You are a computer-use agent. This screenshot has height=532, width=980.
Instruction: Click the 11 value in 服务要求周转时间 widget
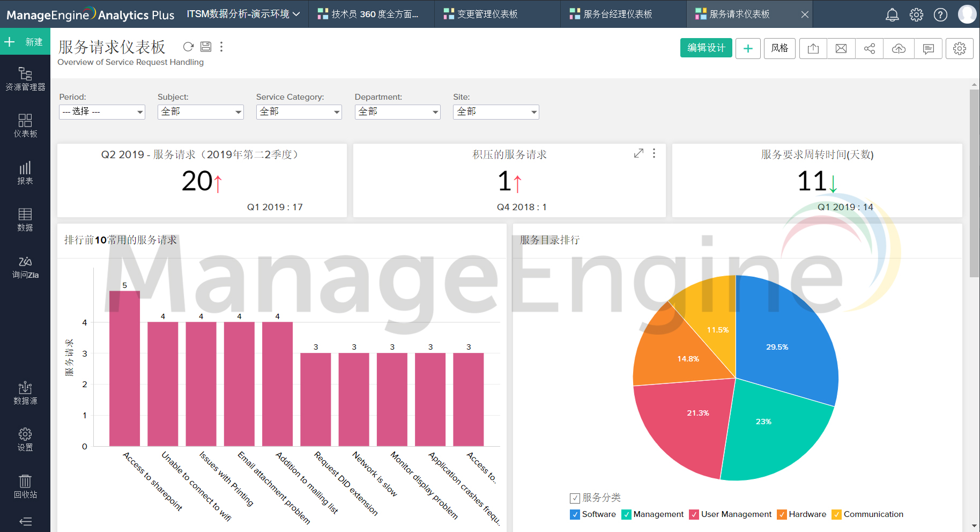tap(812, 181)
